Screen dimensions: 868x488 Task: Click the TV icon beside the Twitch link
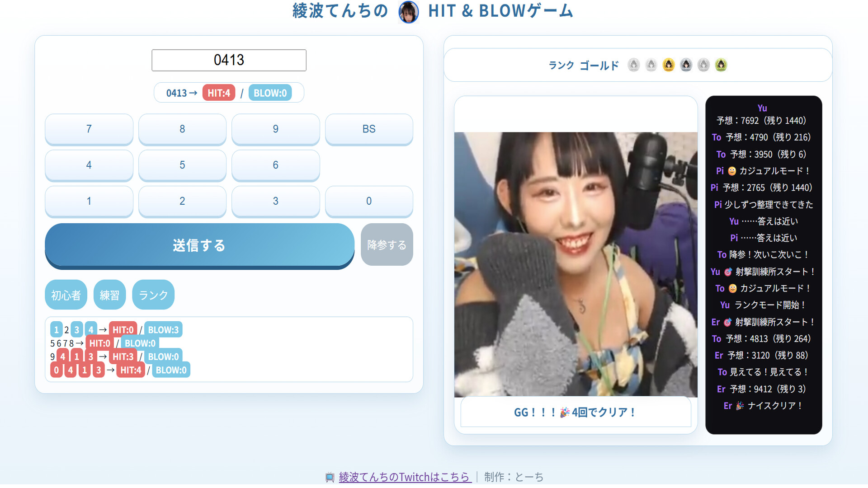tap(330, 477)
